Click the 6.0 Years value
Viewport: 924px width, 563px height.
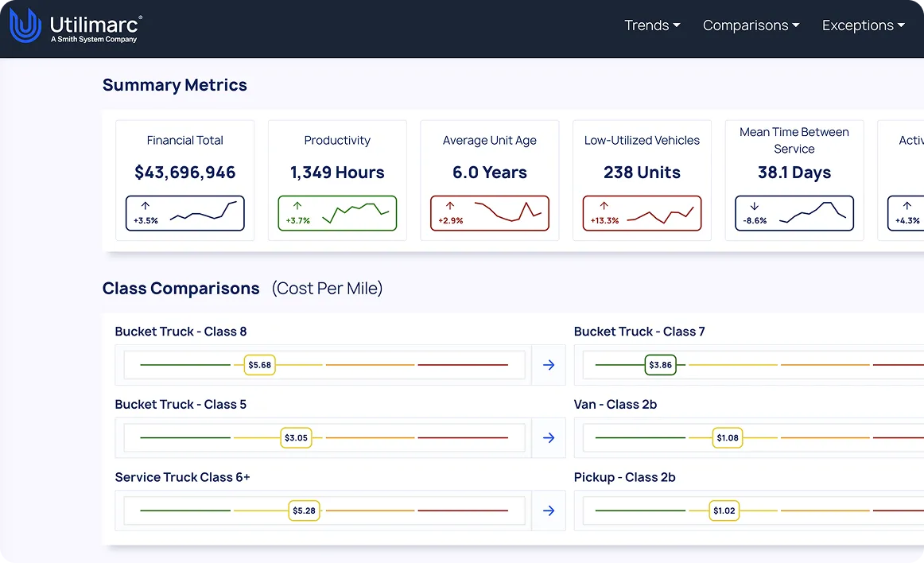tap(490, 172)
